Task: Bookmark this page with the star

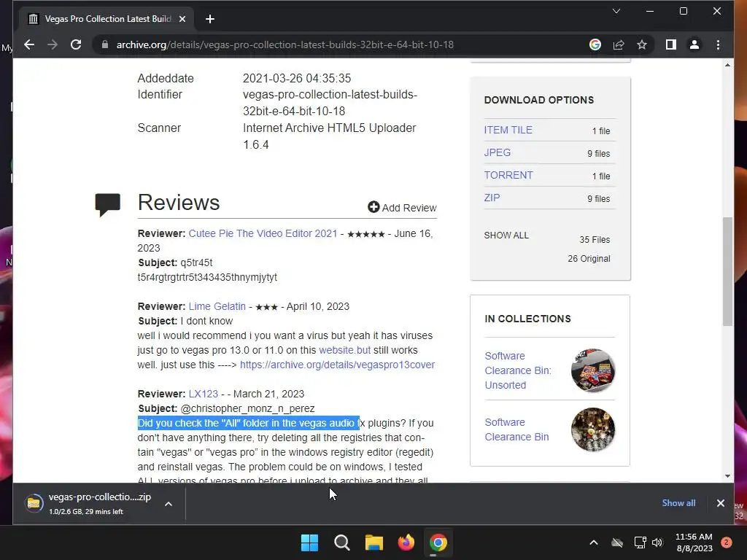Action: pyautogui.click(x=642, y=44)
